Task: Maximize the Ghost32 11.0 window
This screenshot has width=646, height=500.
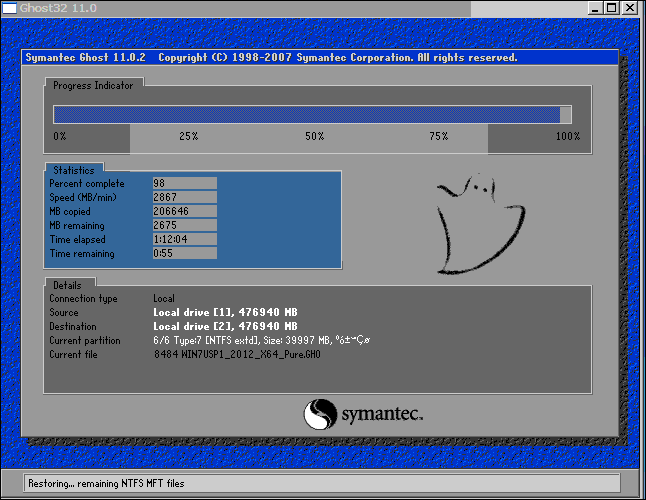Action: (612, 8)
